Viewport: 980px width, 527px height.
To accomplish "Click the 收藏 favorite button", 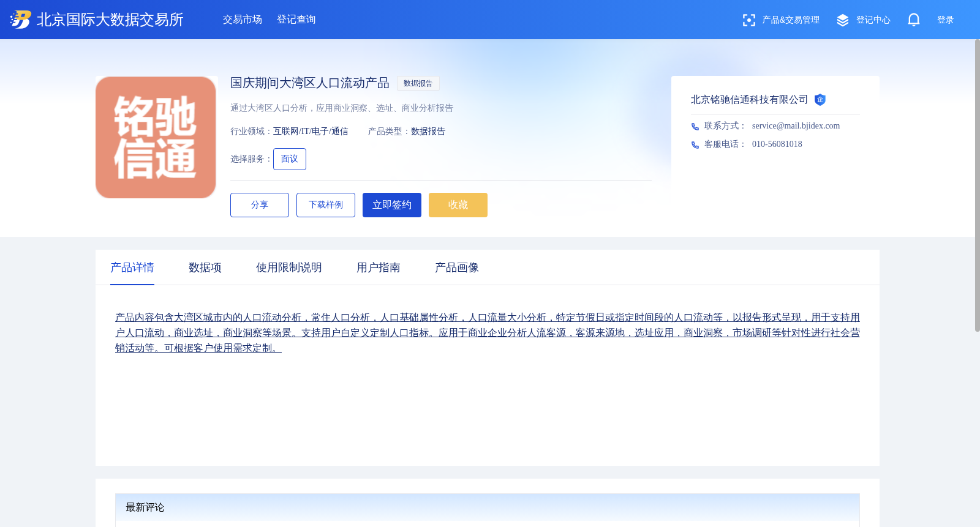I will click(x=458, y=205).
